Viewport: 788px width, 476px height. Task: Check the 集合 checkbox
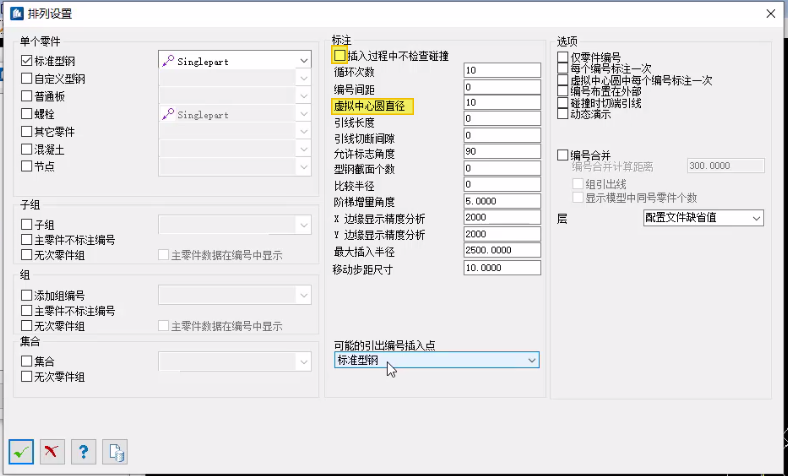pos(27,361)
